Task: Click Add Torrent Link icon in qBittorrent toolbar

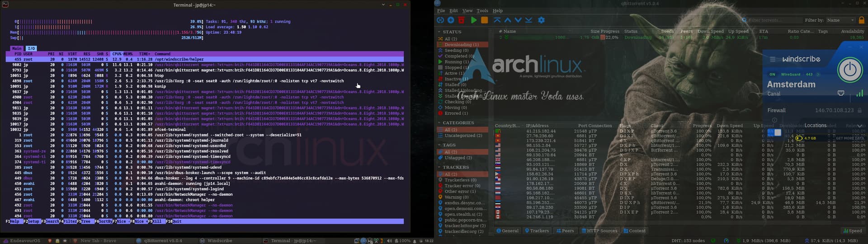Action: pyautogui.click(x=440, y=20)
